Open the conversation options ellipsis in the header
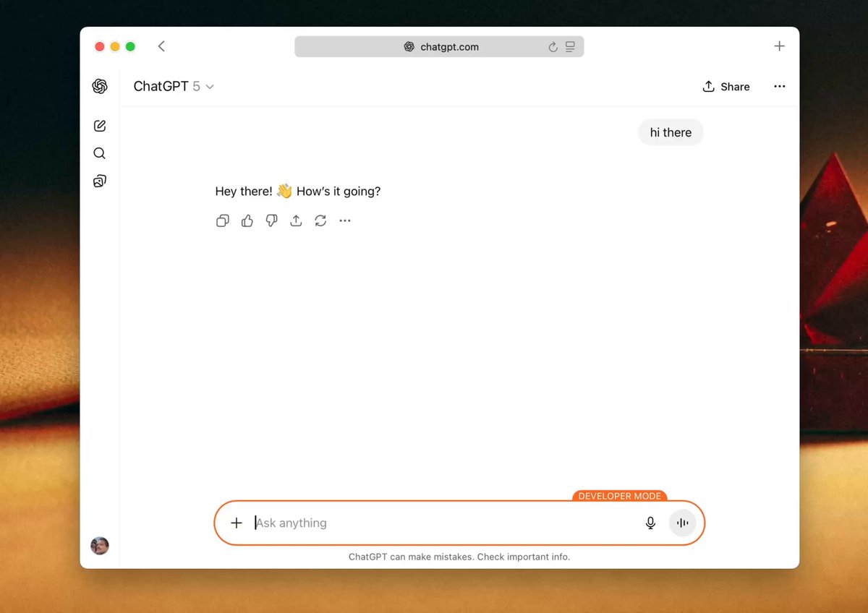 (779, 86)
